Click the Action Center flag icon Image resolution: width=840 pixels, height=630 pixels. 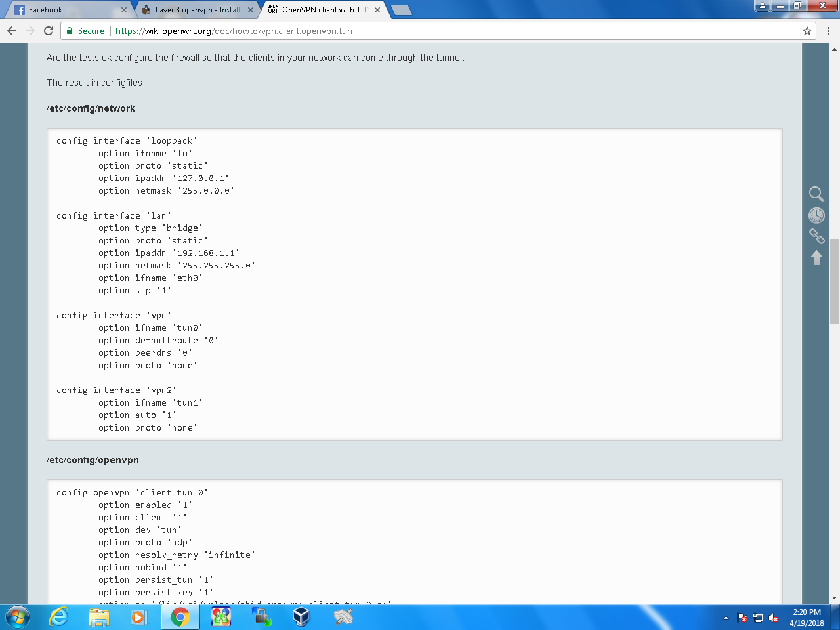tap(742, 618)
